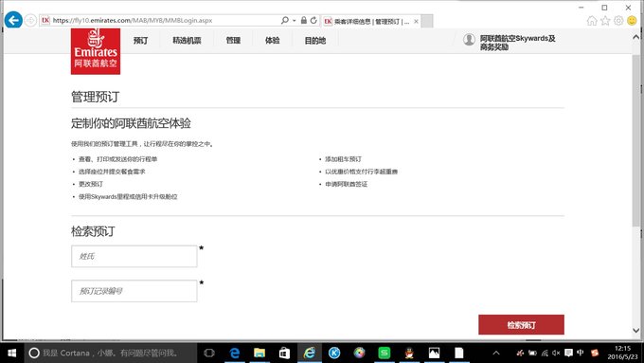Click the security lock icon
This screenshot has height=363, width=644.
[303, 20]
